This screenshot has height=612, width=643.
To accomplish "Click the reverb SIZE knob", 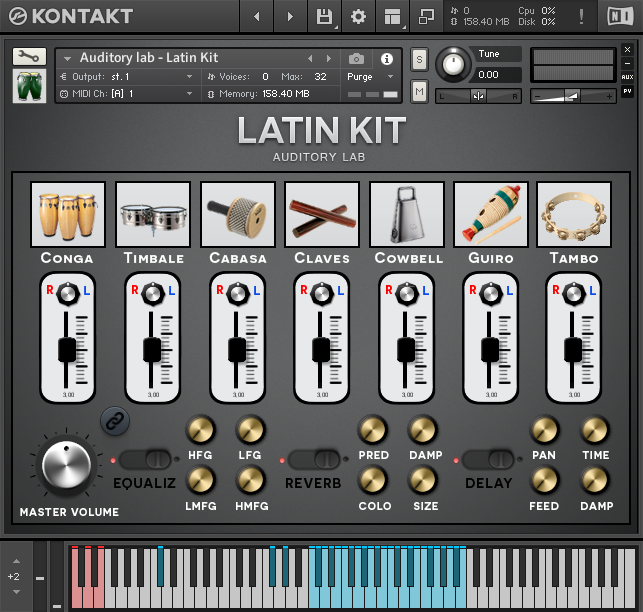I will [423, 480].
